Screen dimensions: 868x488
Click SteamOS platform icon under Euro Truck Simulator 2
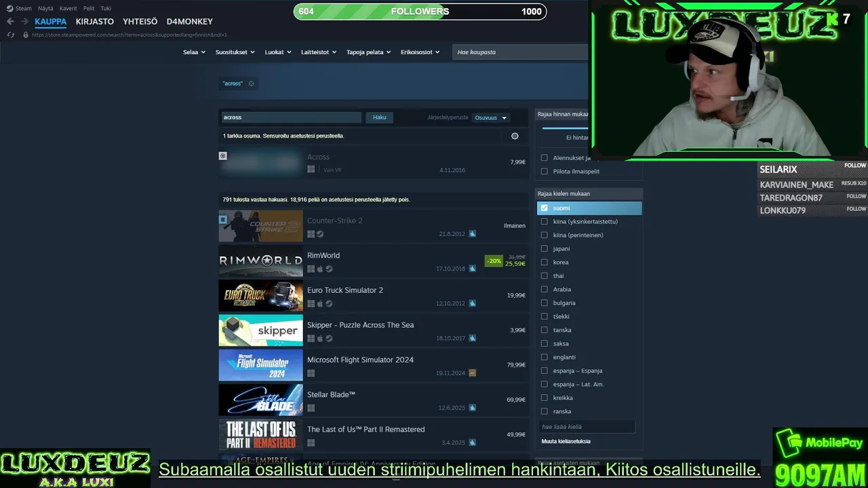click(x=329, y=304)
